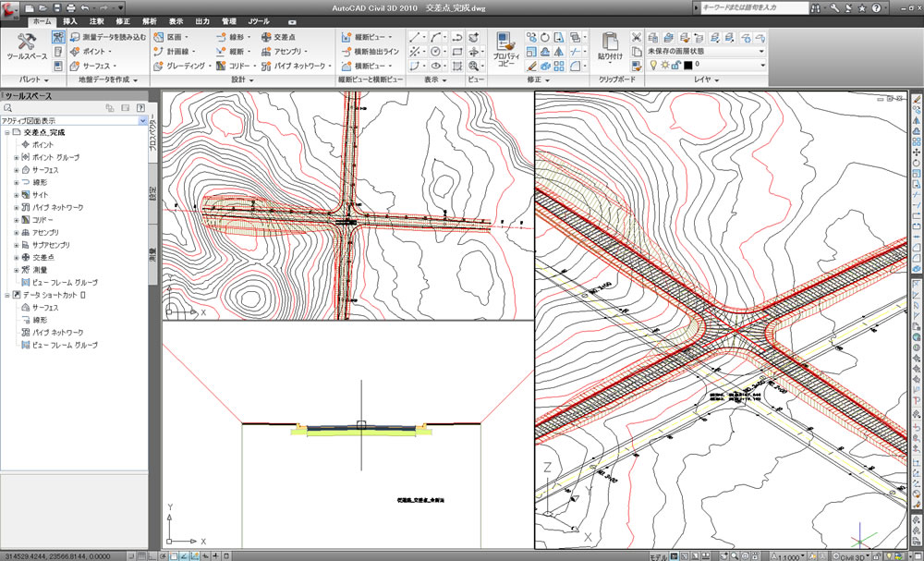The height and width of the screenshot is (561, 924).
Task: Switch to the 出力 ribbon tab
Action: pyautogui.click(x=202, y=21)
